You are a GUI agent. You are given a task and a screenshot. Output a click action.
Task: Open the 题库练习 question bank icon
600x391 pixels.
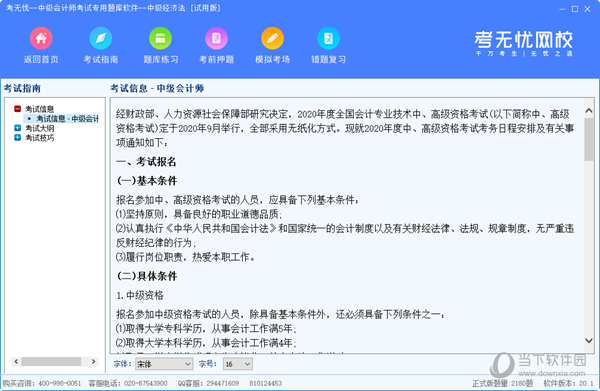[160, 38]
